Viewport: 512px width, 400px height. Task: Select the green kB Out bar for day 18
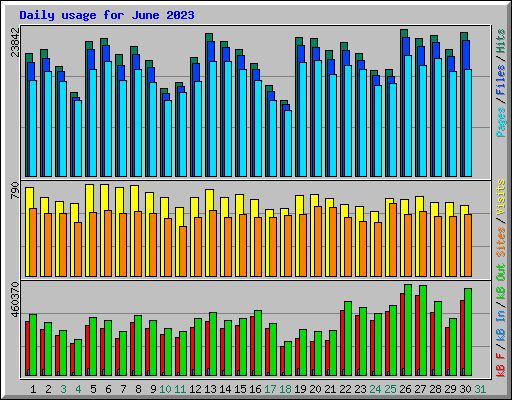(x=288, y=358)
